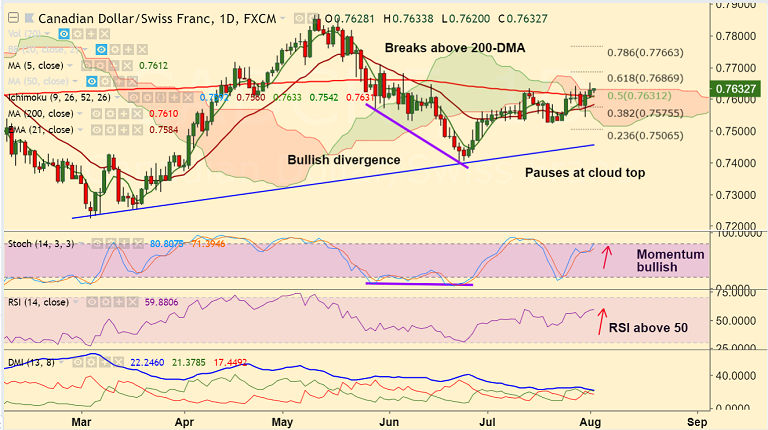768x430 pixels.
Task: Click the plus icon on the RSI row
Action: (119, 302)
